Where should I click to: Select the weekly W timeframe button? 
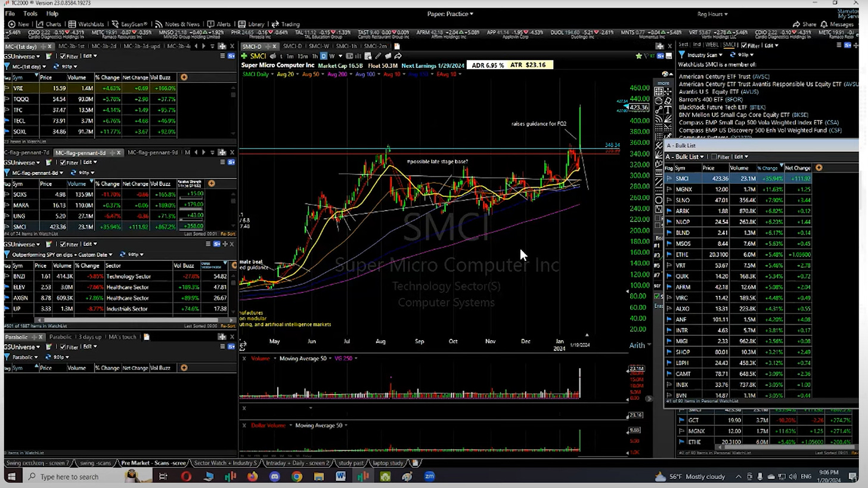[332, 56]
